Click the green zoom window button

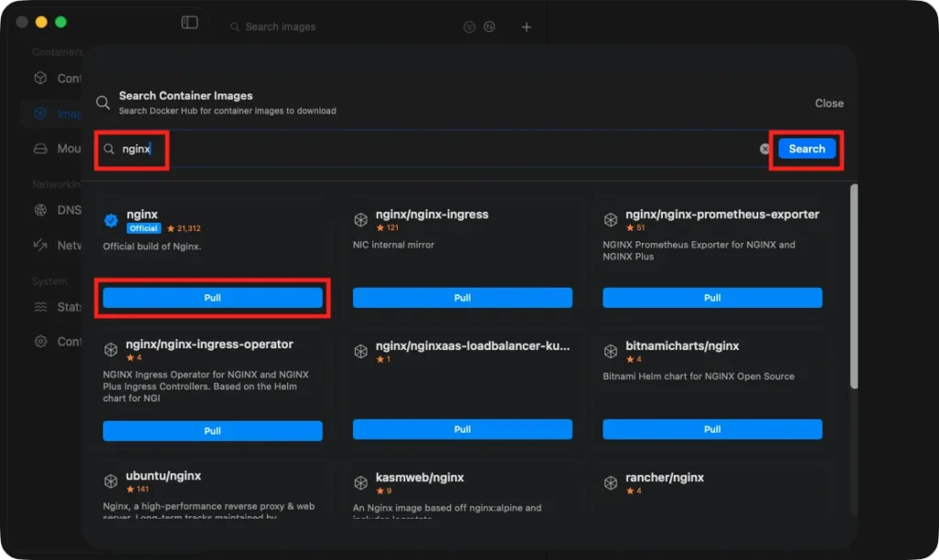pyautogui.click(x=61, y=22)
